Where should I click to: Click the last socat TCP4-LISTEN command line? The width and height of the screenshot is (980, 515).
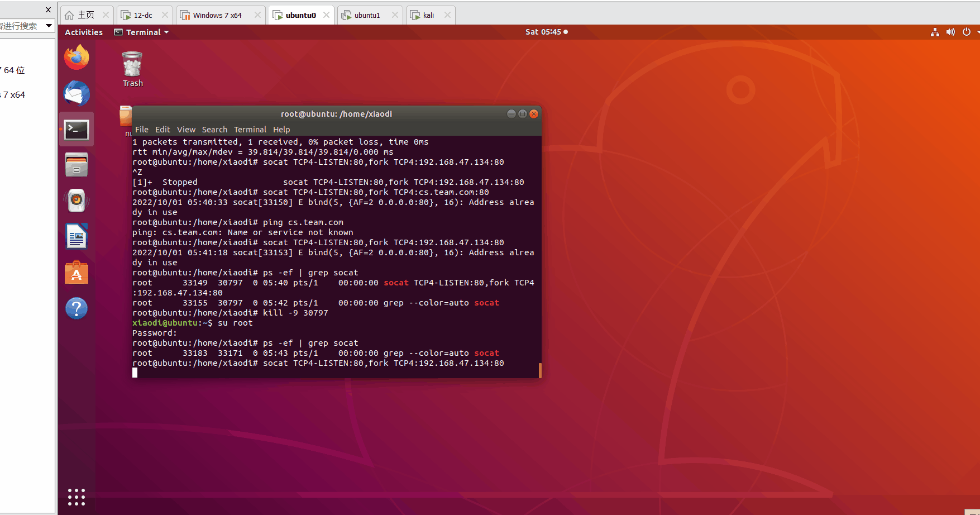318,363
